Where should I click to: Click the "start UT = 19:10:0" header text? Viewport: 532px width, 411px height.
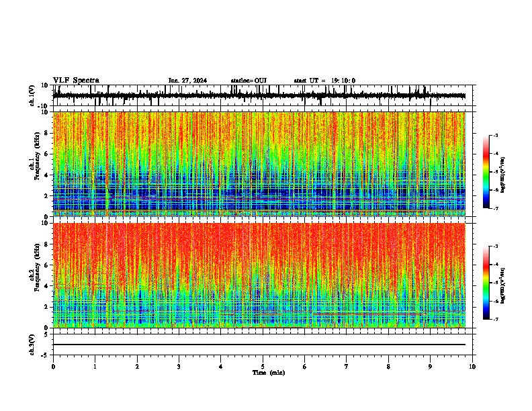(x=324, y=81)
